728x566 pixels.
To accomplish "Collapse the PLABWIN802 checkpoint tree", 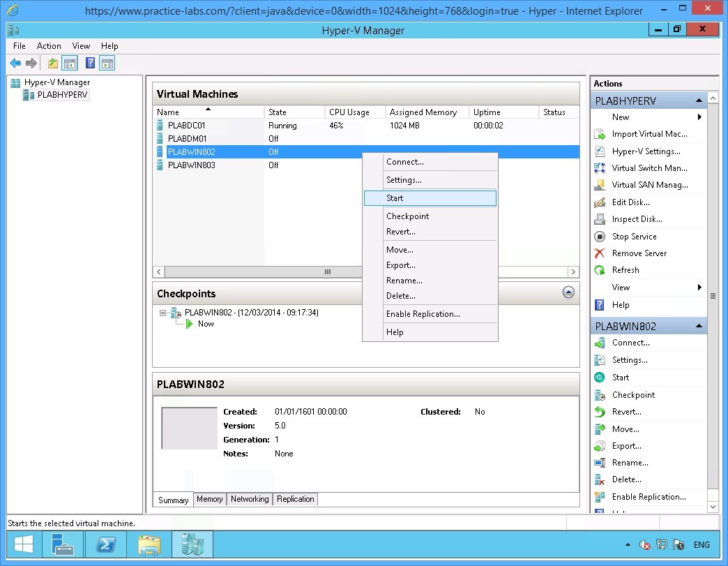I will pyautogui.click(x=164, y=313).
